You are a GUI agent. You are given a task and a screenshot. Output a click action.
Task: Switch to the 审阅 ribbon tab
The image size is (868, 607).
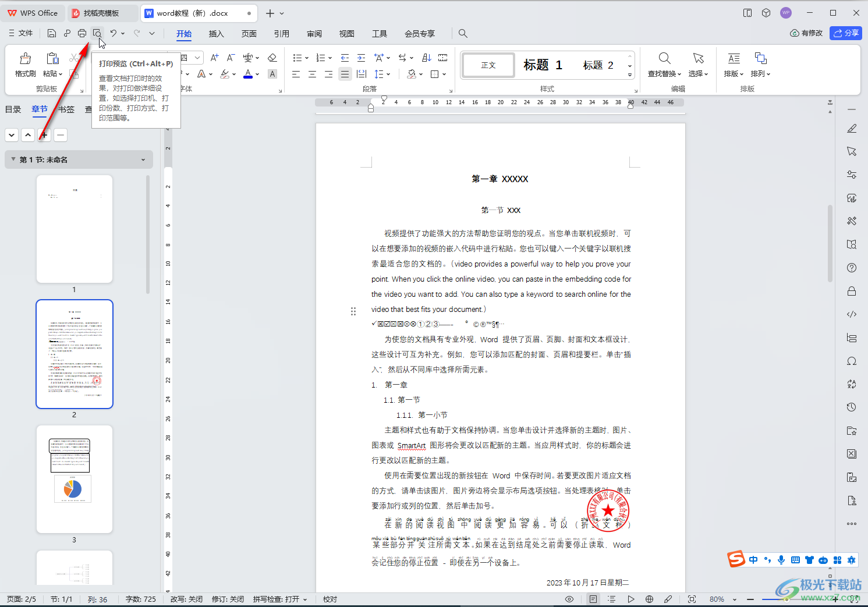point(314,34)
